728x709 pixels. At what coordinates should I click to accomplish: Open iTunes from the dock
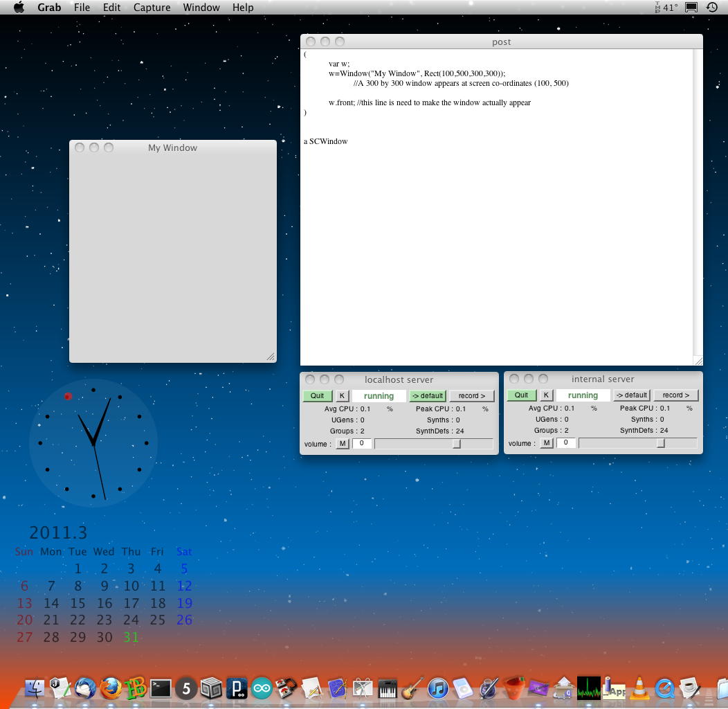[x=438, y=688]
